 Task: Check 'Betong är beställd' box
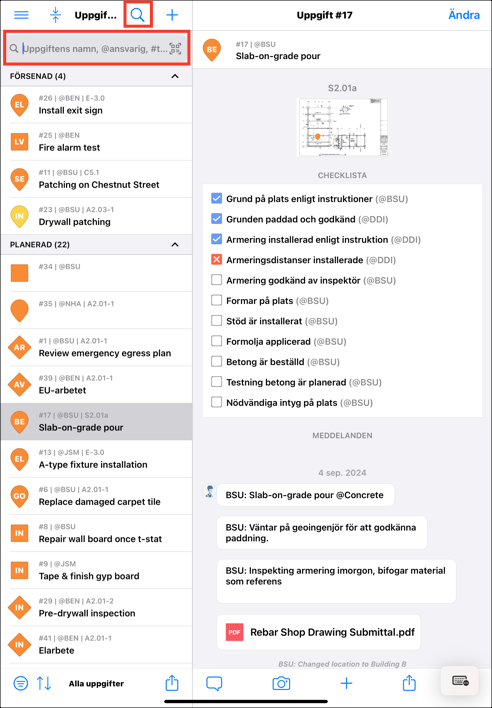(217, 361)
